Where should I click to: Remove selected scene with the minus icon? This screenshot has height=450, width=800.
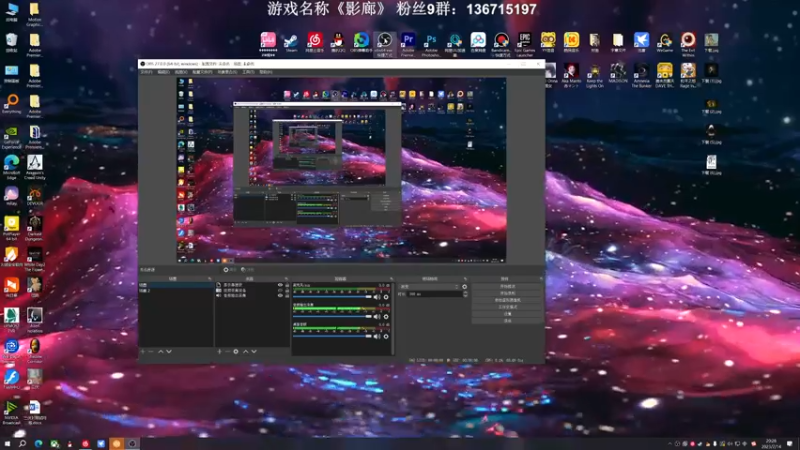pyautogui.click(x=151, y=352)
